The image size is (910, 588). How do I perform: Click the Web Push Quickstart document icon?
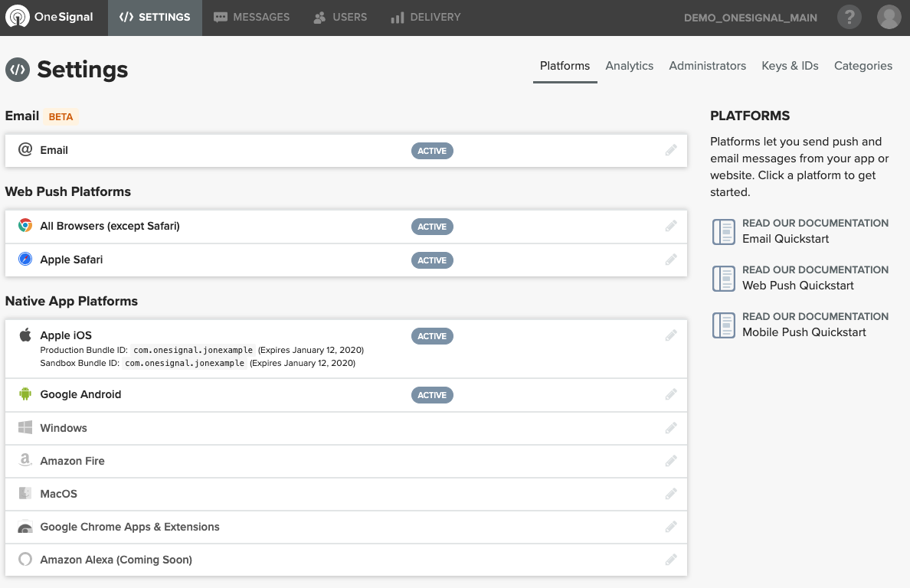tap(724, 279)
